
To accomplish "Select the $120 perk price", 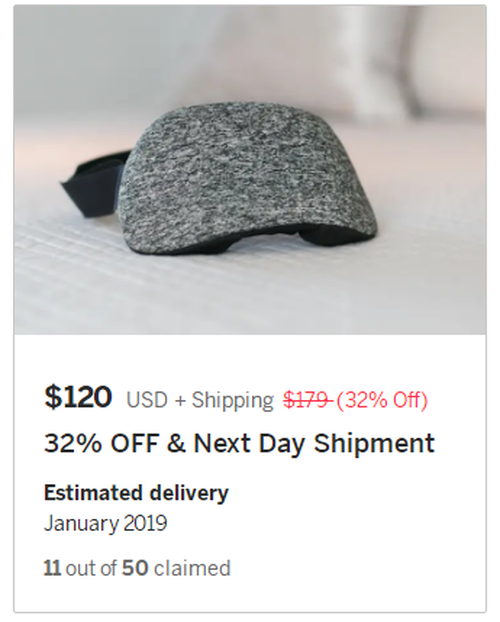I will (78, 397).
